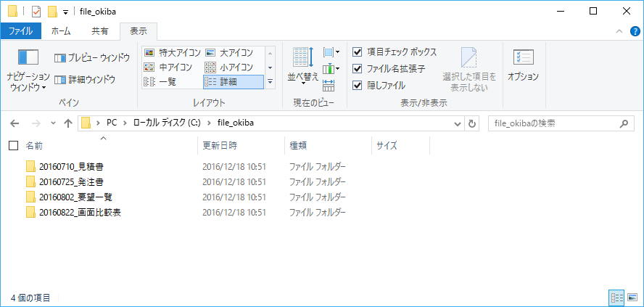644x307 pixels.
Task: Expand the chevron after PC in address bar
Action: tap(123, 123)
